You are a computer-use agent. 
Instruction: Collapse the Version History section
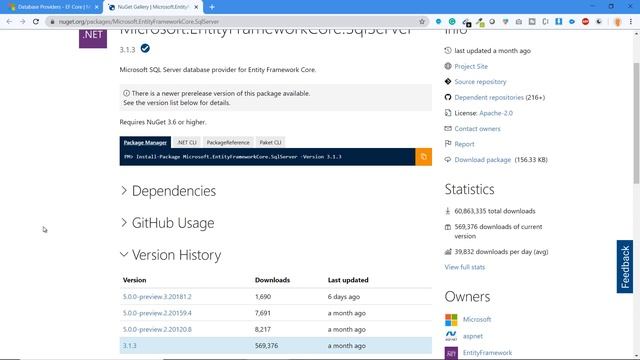pyautogui.click(x=171, y=255)
